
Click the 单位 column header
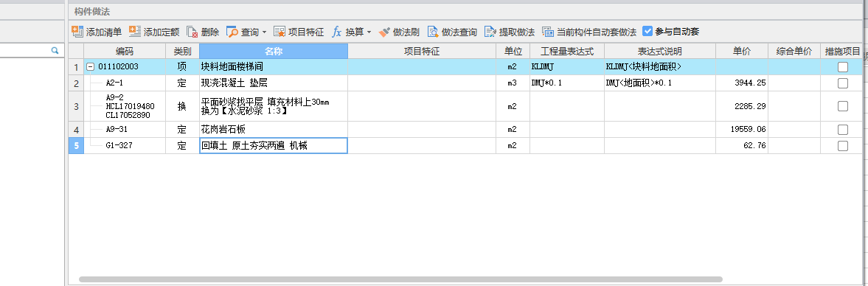(513, 52)
